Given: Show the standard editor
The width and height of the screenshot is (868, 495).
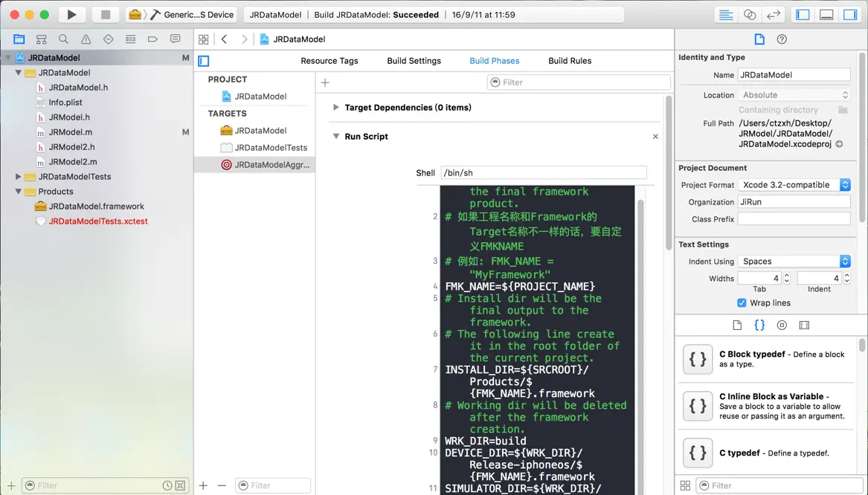Looking at the screenshot, I should [725, 15].
